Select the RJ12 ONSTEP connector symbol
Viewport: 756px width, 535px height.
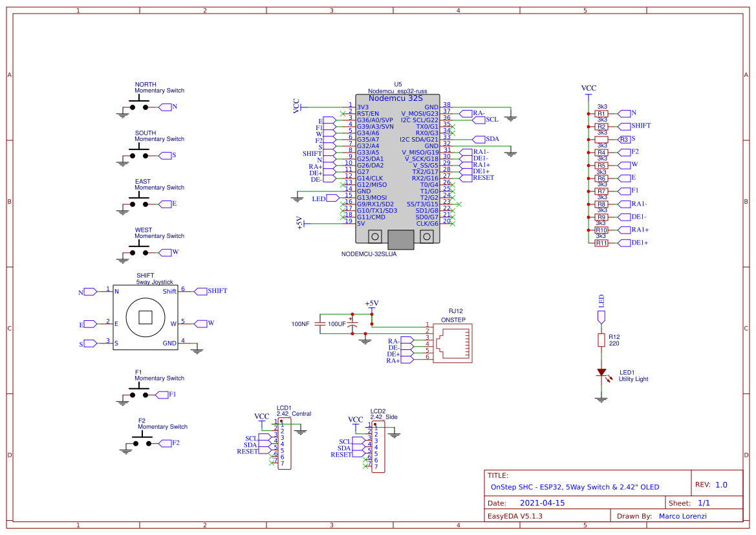pos(452,344)
